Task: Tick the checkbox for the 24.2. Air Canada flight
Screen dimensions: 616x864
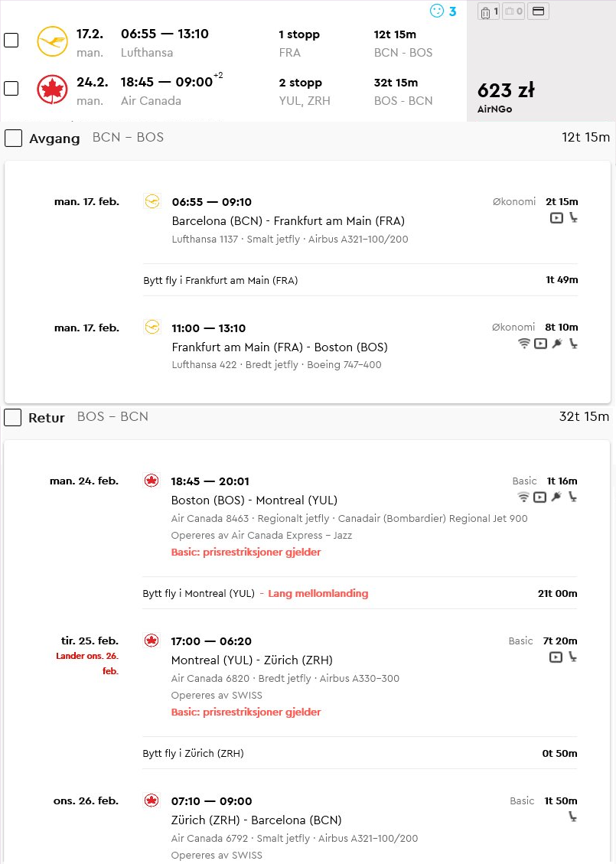Action: 11,88
